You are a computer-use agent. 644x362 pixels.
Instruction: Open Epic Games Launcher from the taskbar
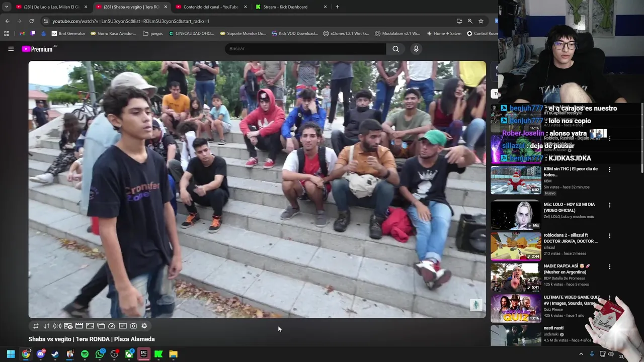coord(144,354)
